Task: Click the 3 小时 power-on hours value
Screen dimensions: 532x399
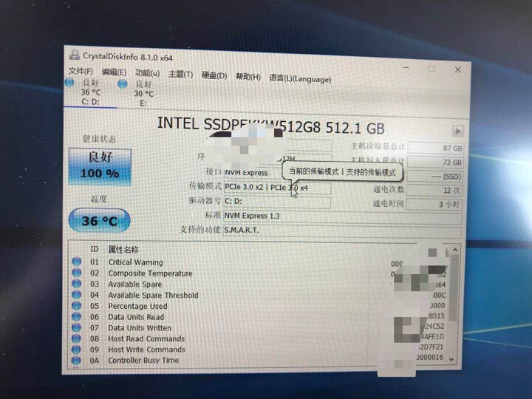Action: [434, 204]
